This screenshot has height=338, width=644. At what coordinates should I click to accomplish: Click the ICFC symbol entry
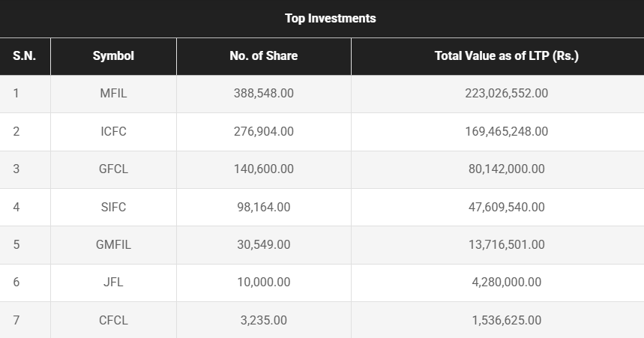113,131
